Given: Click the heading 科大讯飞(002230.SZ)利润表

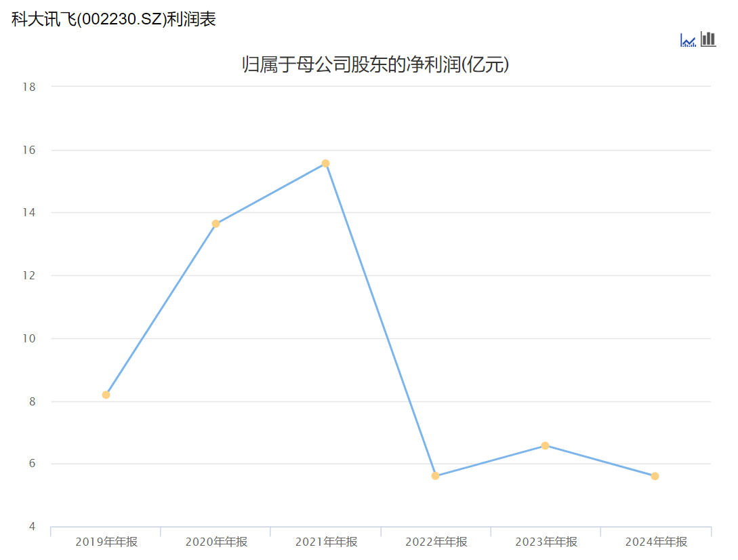Looking at the screenshot, I should [113, 19].
